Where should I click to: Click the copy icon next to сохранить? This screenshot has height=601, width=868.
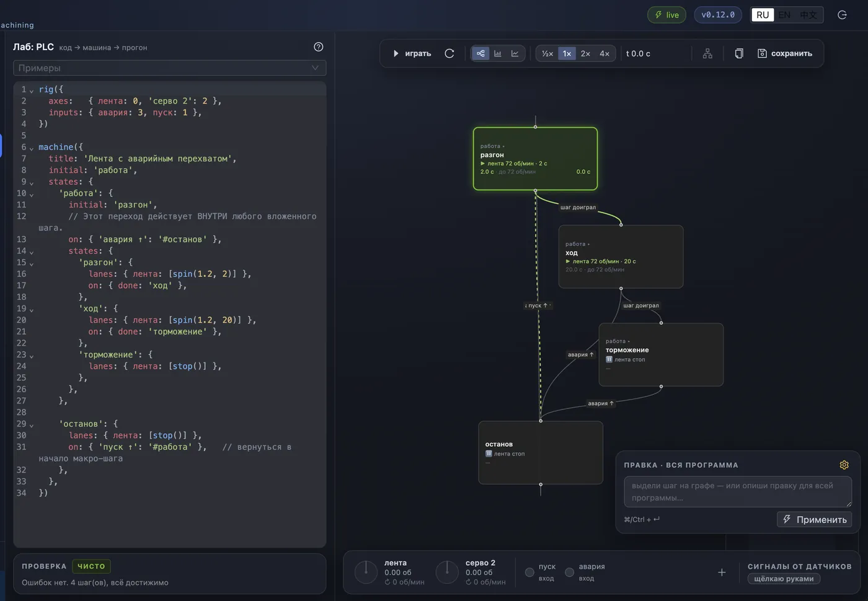(x=738, y=53)
